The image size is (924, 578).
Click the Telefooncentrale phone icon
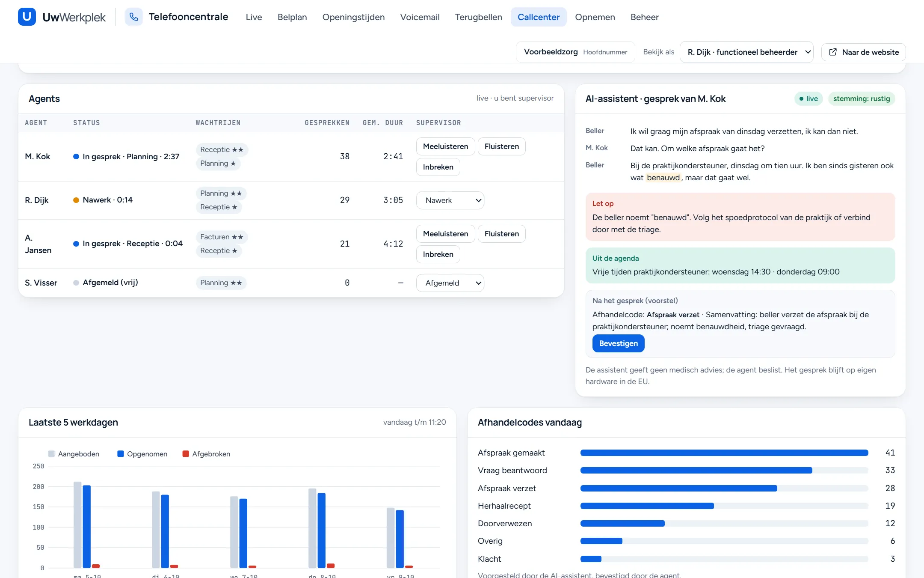[x=134, y=17]
